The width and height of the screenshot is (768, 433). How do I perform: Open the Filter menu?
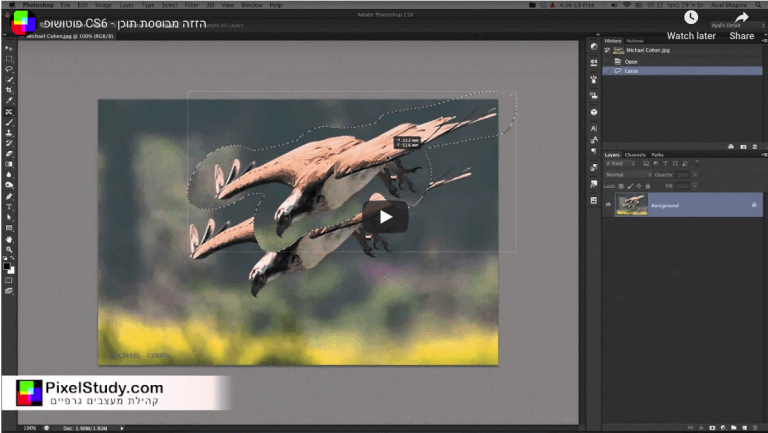pos(192,5)
